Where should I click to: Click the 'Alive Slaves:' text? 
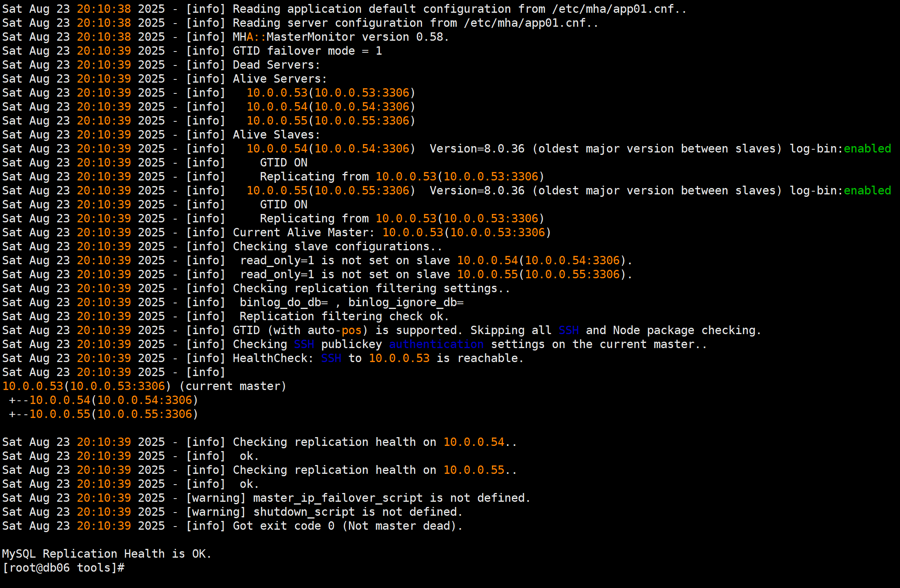click(276, 135)
